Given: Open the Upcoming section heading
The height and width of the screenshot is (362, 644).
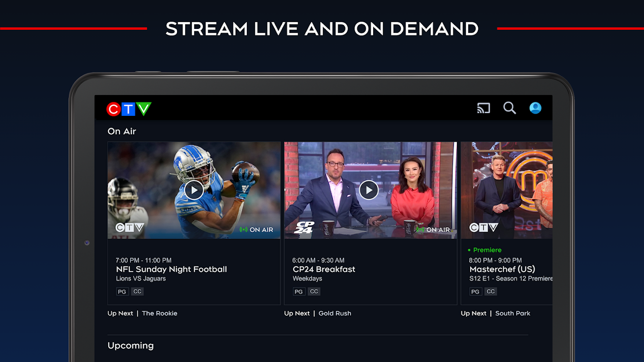Looking at the screenshot, I should (x=130, y=346).
